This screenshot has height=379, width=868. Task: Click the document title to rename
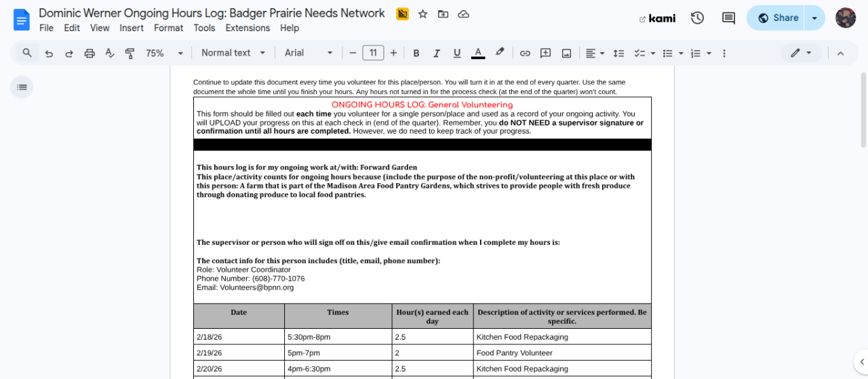212,14
